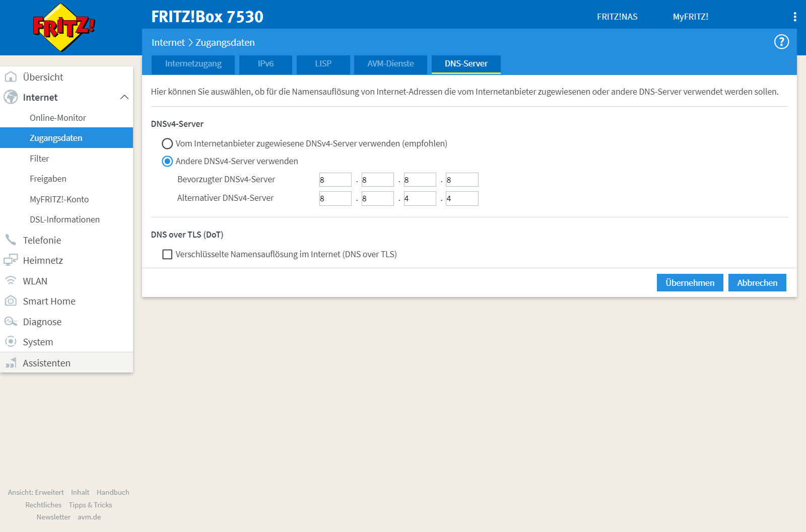Click the WLAN wifi icon
Image resolution: width=806 pixels, height=532 pixels.
[x=11, y=281]
